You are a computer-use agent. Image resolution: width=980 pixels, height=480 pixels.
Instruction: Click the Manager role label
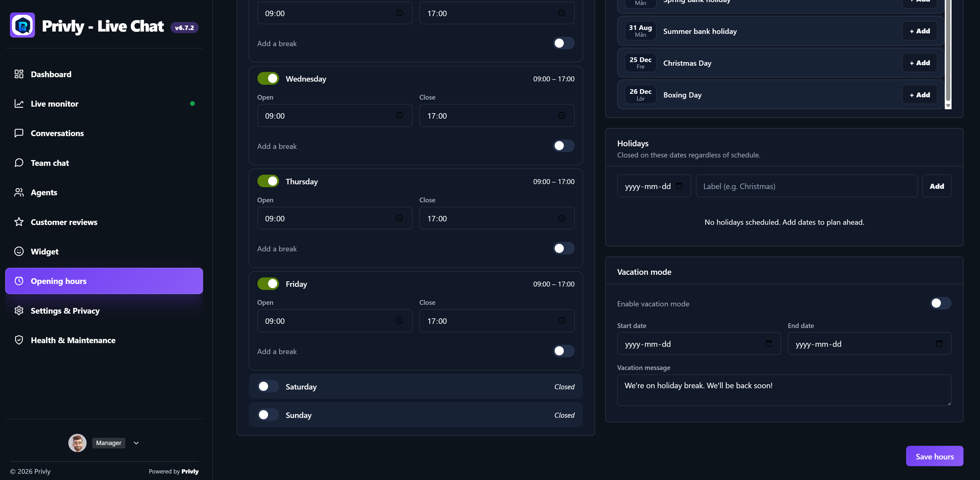pyautogui.click(x=108, y=443)
